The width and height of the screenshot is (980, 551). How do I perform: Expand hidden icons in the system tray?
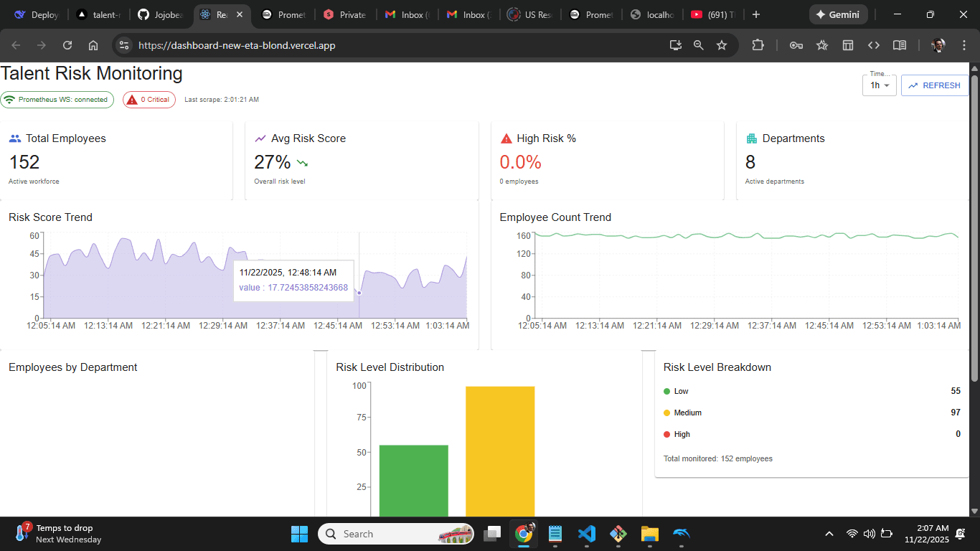(829, 534)
